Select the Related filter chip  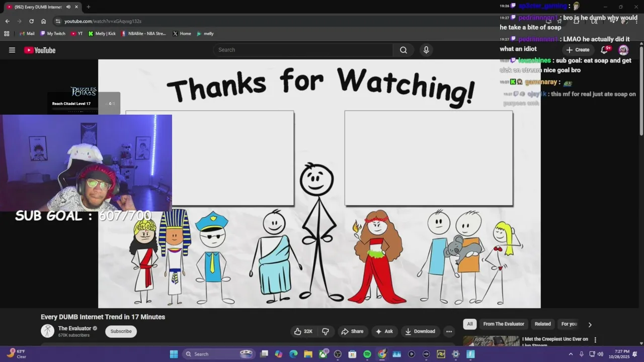542,324
